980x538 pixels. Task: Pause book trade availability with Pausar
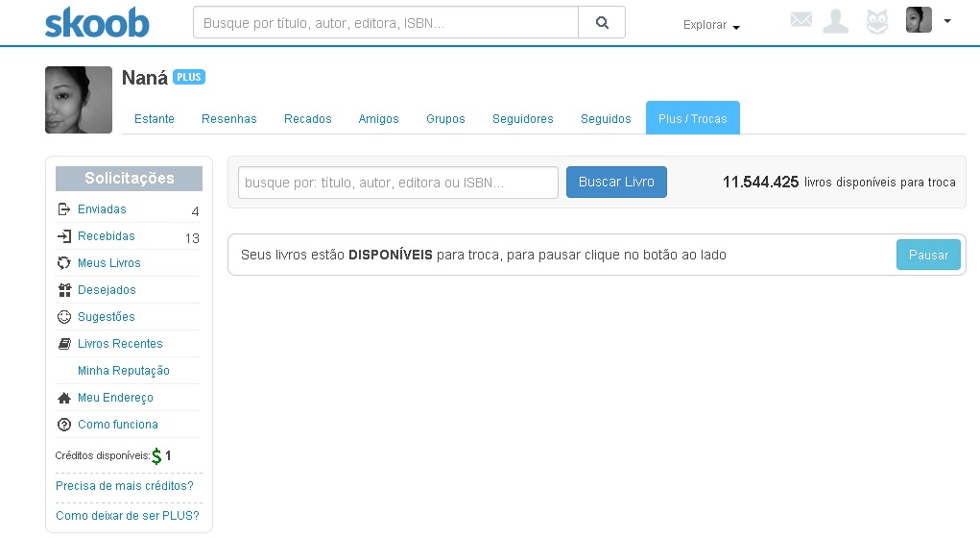coord(927,255)
